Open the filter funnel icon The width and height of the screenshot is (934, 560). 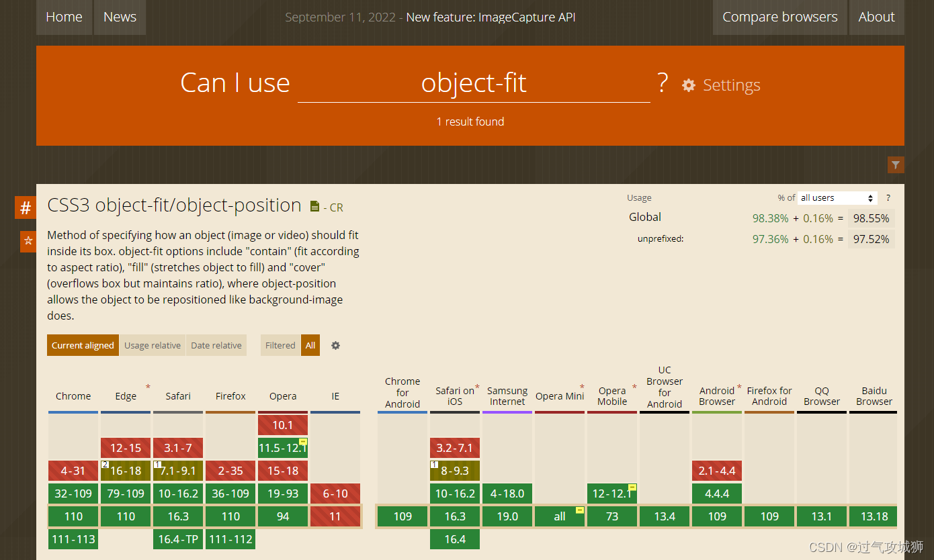tap(896, 165)
